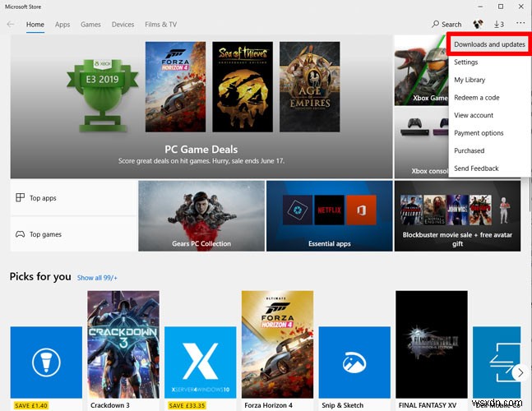Viewport: 532px width, 411px height.
Task: Click the back arrow icon
Action: pos(11,25)
